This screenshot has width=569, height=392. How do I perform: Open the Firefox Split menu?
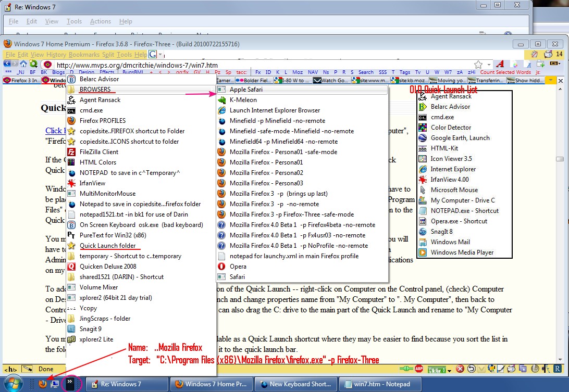108,54
